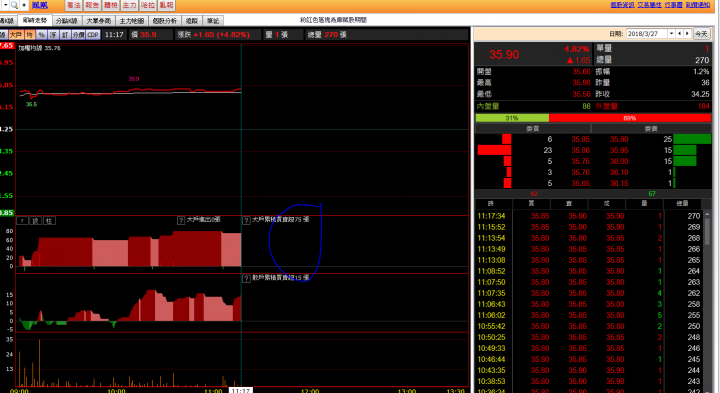Select the 11:13:54 trade row
This screenshot has height=393, width=720.
click(589, 238)
